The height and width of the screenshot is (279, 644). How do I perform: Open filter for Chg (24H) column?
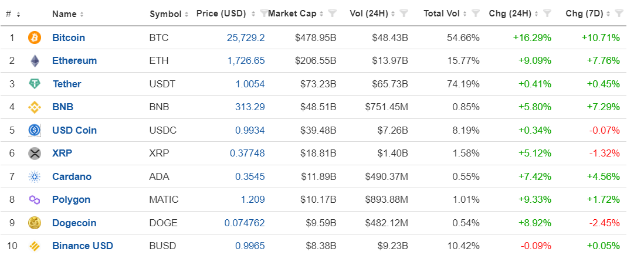(x=547, y=13)
